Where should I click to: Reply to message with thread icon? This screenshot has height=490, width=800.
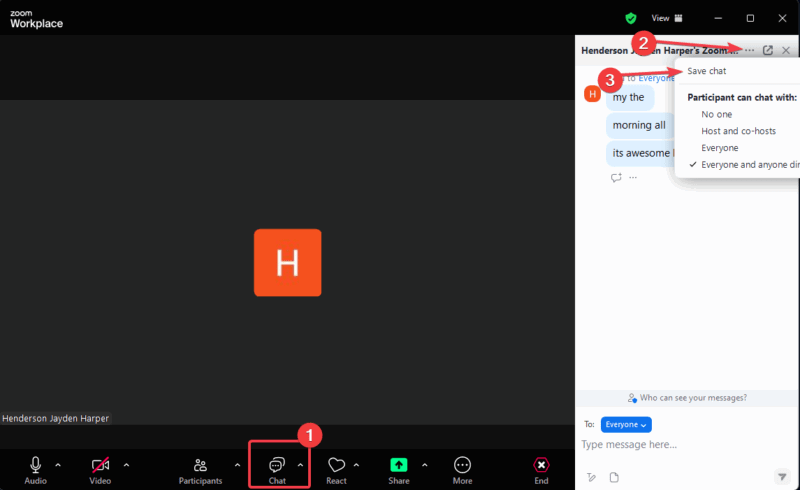[616, 178]
